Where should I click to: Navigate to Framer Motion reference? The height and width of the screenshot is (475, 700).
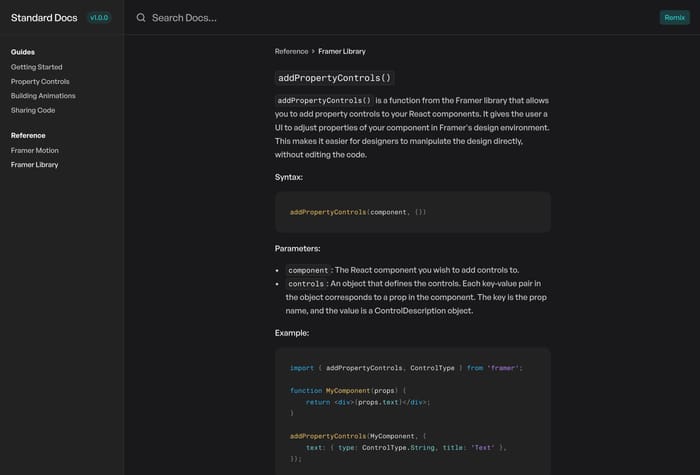click(35, 150)
